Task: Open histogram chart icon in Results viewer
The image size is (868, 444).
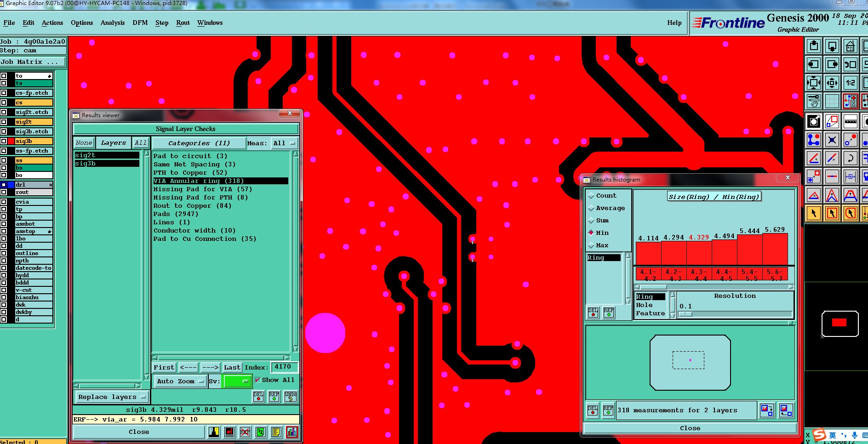Action: pos(292,432)
